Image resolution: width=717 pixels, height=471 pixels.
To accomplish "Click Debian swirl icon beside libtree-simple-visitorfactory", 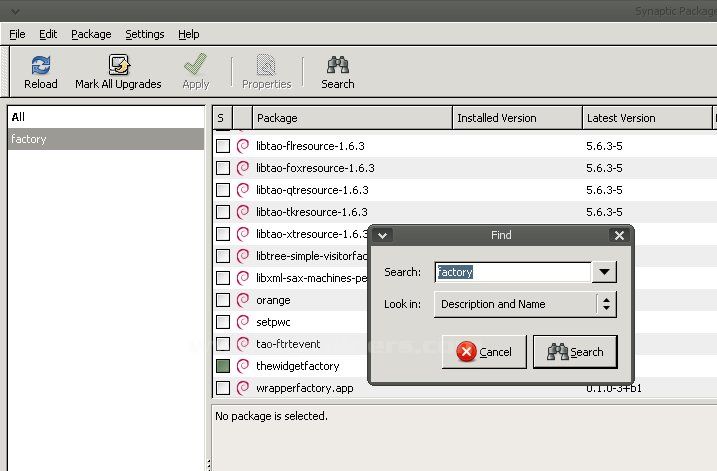I will click(x=243, y=256).
